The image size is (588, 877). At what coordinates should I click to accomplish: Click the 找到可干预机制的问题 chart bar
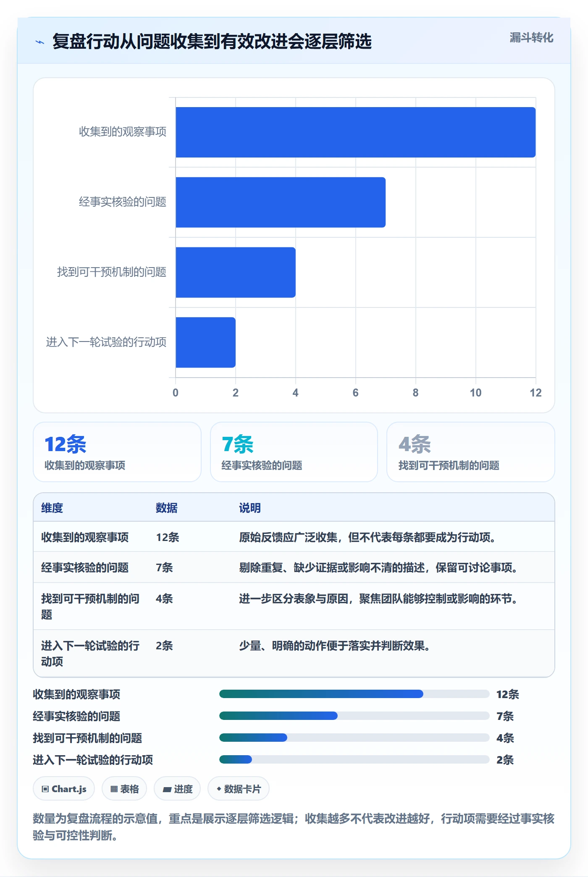(x=236, y=272)
